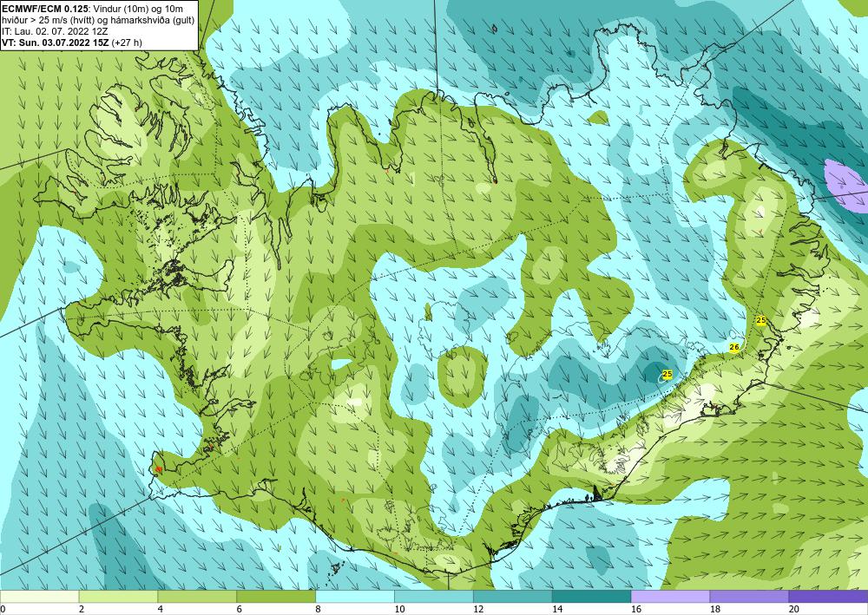Screen dimensions: 868x615
Task: Click the 14–16 m/s dark teal legend swatch
Action: click(591, 597)
